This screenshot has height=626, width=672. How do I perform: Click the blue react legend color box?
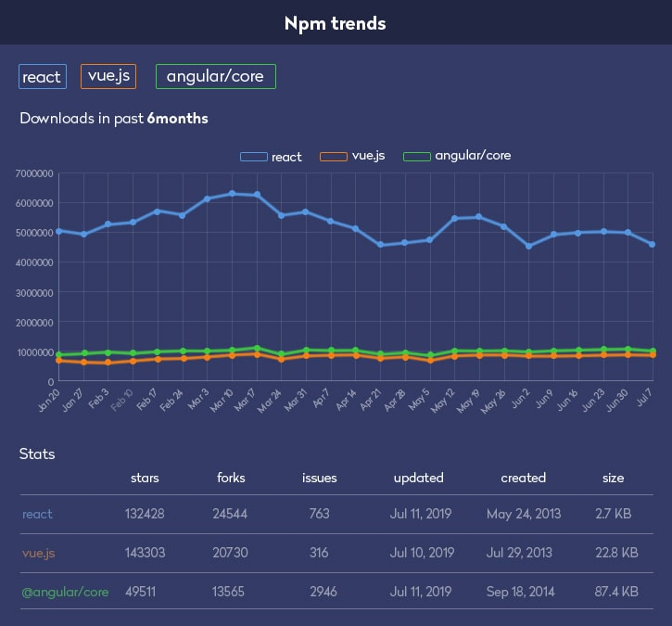click(253, 157)
